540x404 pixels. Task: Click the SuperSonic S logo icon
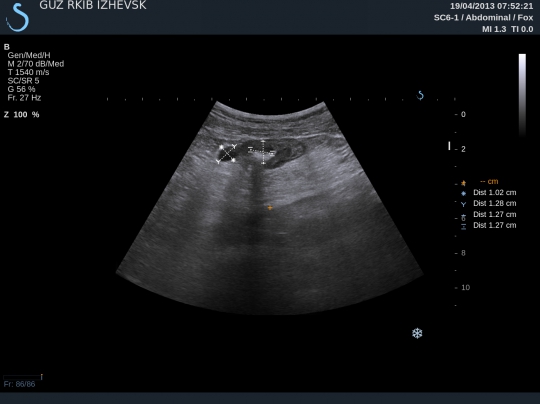point(17,17)
